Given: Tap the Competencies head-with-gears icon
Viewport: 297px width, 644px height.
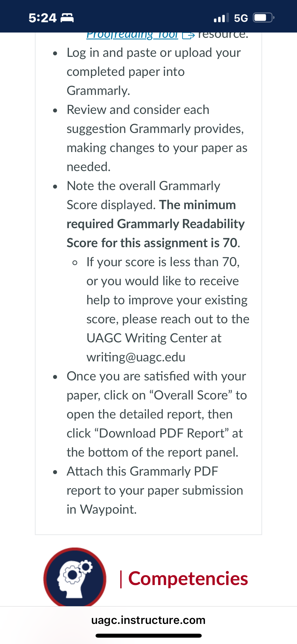Looking at the screenshot, I should [75, 577].
